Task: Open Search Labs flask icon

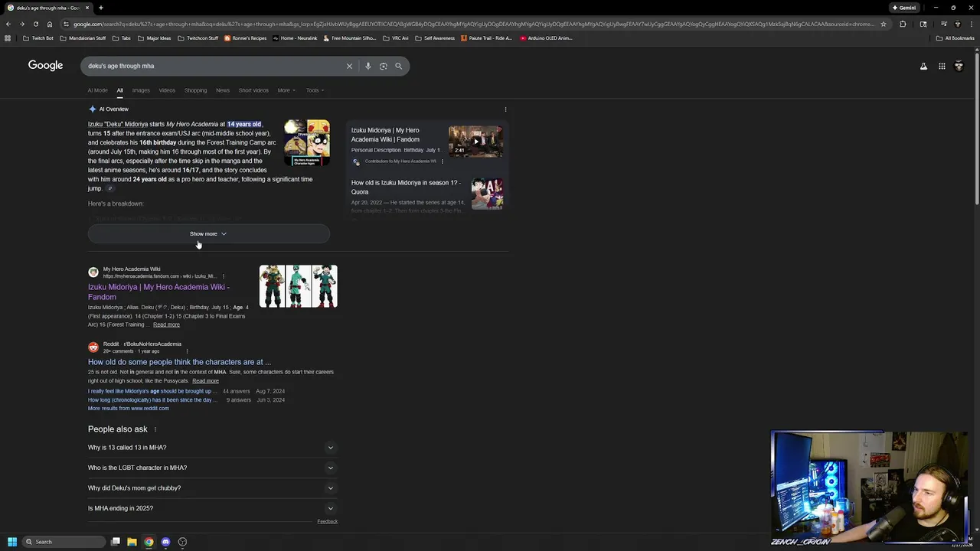Action: [923, 66]
